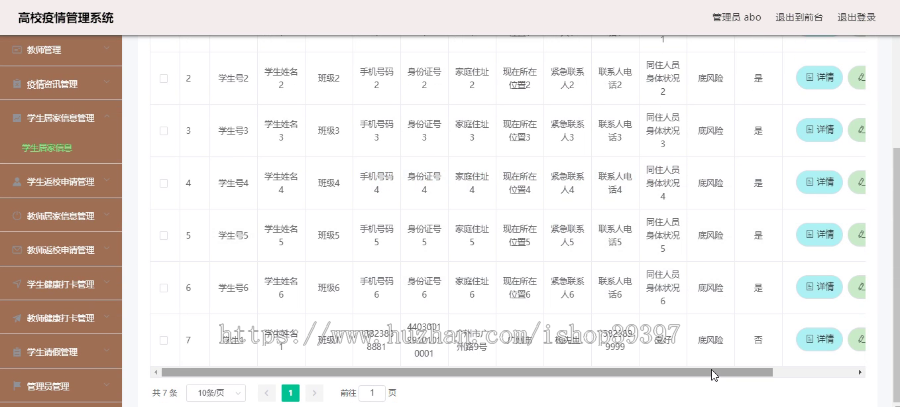Viewport: 900px width, 407px height.
Task: View 详情 for 学生号5
Action: point(819,234)
